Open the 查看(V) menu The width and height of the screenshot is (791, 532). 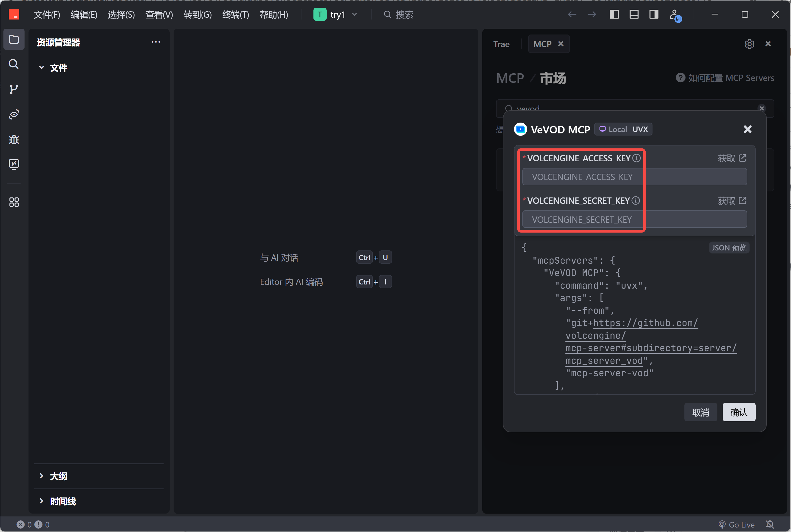[159, 14]
